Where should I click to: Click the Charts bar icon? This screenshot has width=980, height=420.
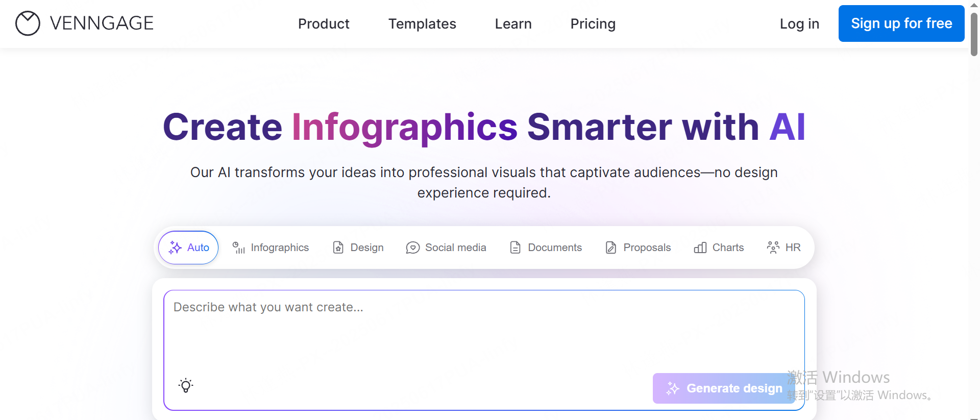coord(700,248)
